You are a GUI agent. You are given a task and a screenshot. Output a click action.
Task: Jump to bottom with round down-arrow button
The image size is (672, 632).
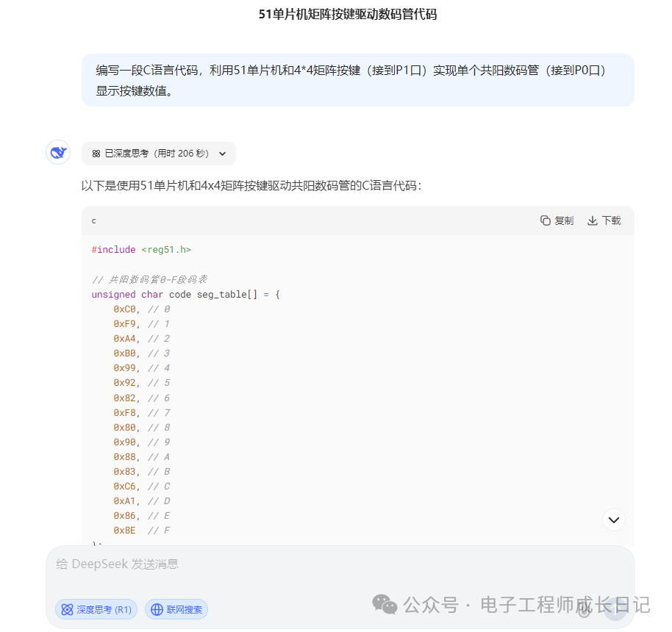(614, 520)
